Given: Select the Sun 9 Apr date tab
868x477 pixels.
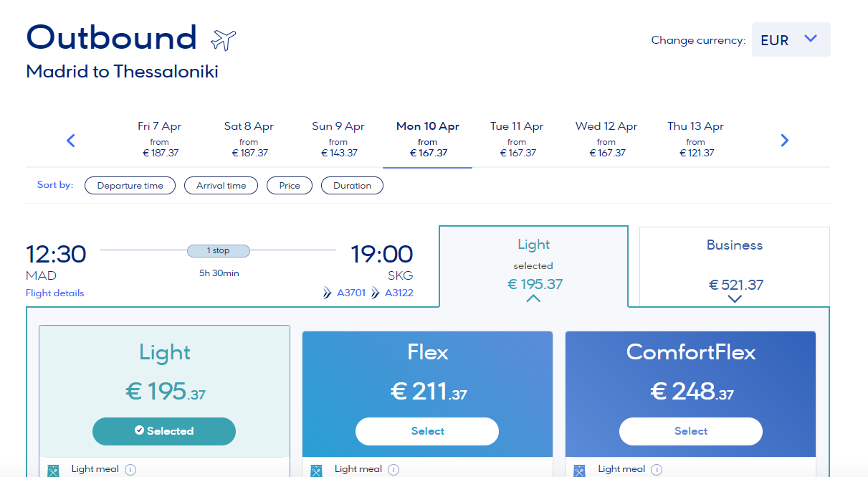Looking at the screenshot, I should pyautogui.click(x=338, y=138).
